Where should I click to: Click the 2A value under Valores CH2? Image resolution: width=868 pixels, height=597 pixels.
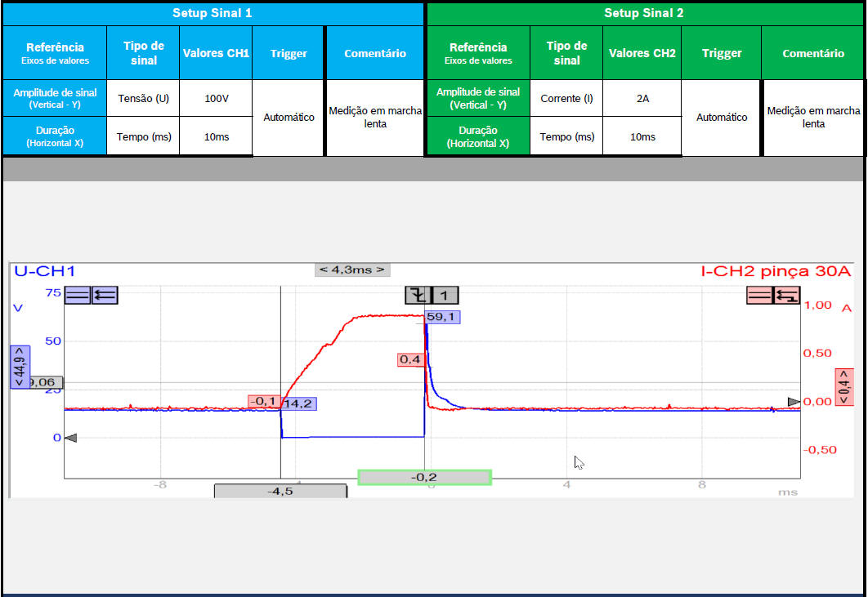[x=642, y=99]
